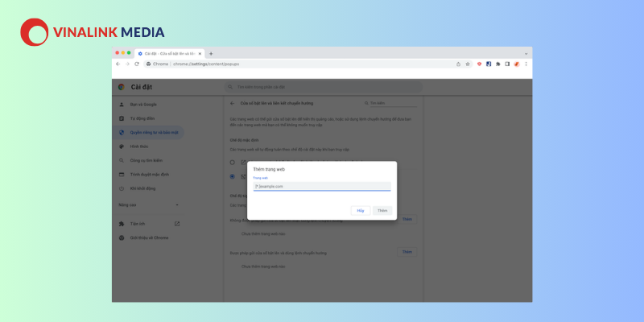Click the Chrome icon beside Giới thiệu về Chrome
Image resolution: width=644 pixels, height=322 pixels.
click(x=122, y=237)
